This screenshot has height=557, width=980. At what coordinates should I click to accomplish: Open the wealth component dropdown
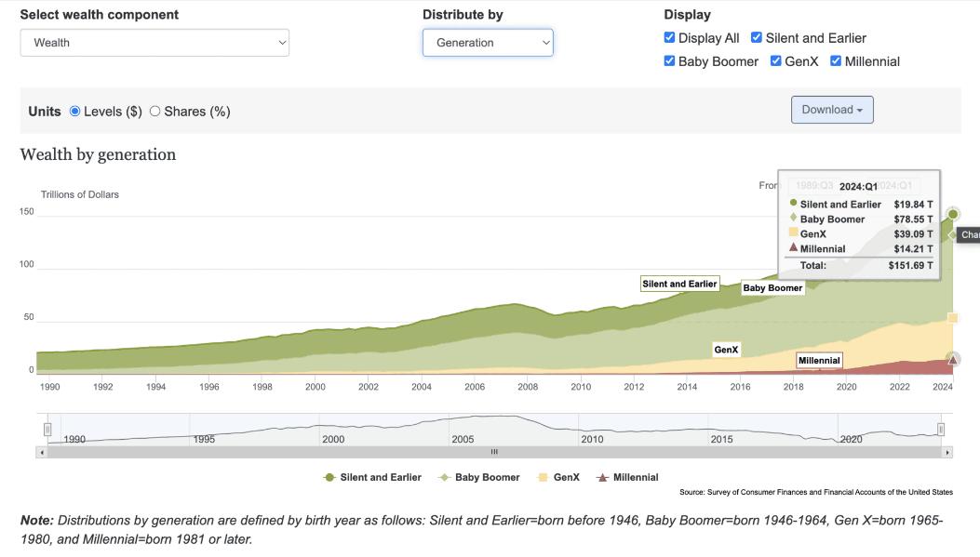click(x=154, y=43)
